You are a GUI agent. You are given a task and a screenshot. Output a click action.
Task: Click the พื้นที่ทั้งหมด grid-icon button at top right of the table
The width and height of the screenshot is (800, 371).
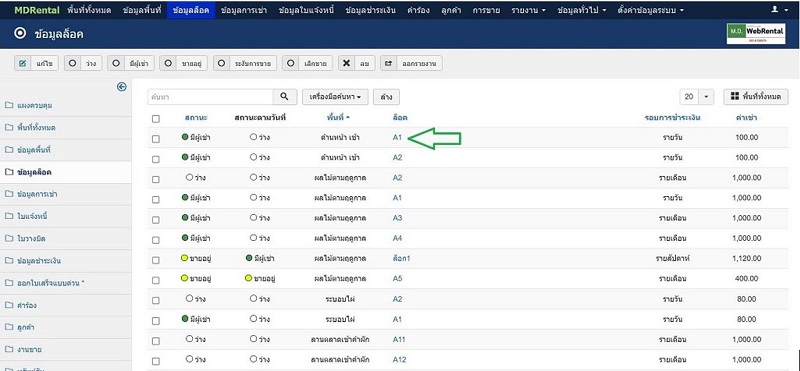click(756, 96)
